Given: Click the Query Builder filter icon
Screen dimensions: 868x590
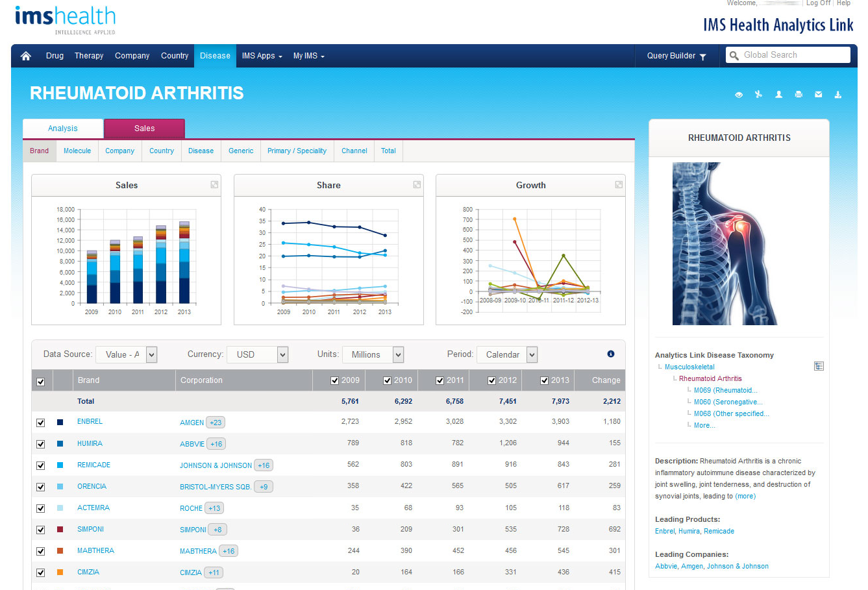Looking at the screenshot, I should (x=703, y=56).
